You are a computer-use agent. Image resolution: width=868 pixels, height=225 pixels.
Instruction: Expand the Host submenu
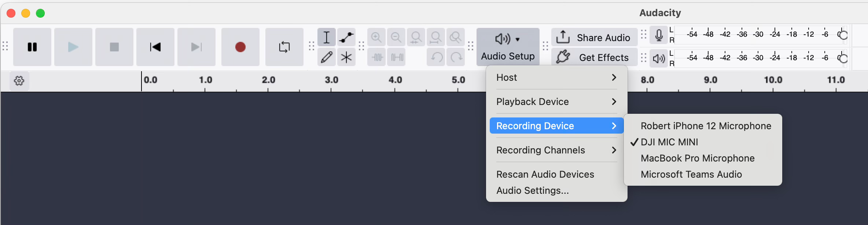(x=556, y=77)
